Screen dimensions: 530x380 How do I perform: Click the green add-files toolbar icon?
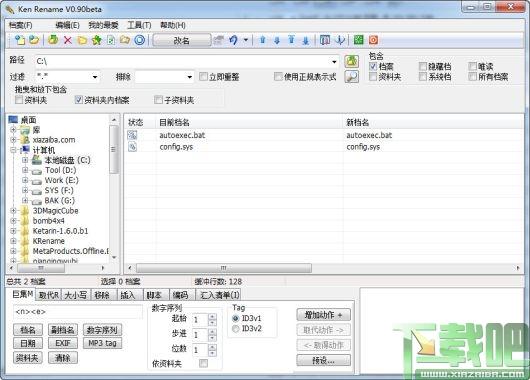53,40
